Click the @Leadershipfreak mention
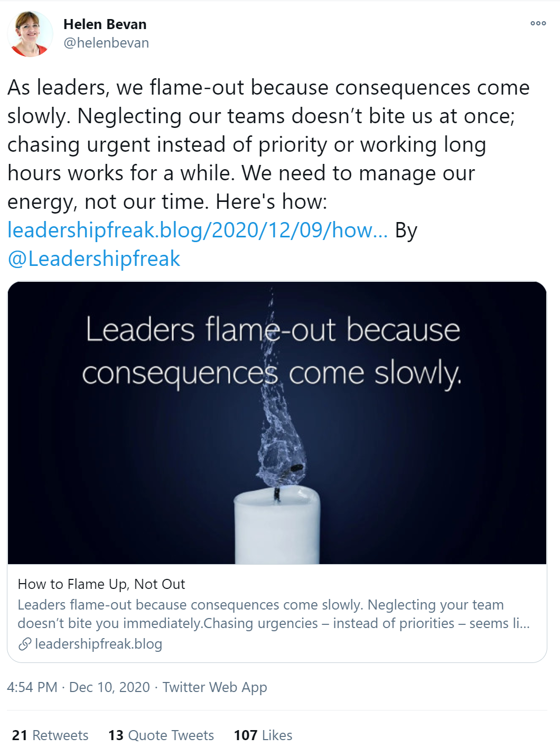Screen dimensions: 560x747 pos(94,259)
